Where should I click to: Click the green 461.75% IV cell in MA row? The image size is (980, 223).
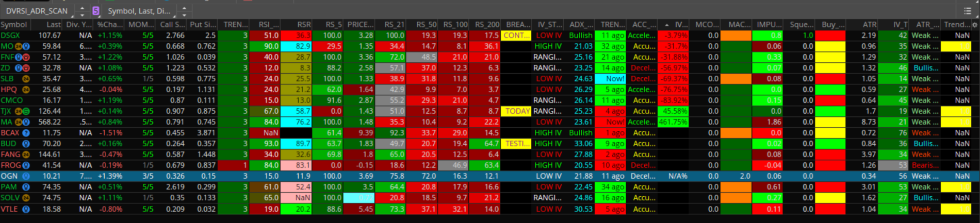tap(674, 122)
